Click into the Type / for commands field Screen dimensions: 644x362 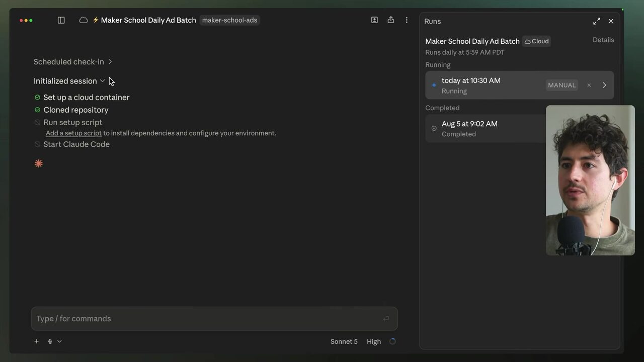[214, 318]
